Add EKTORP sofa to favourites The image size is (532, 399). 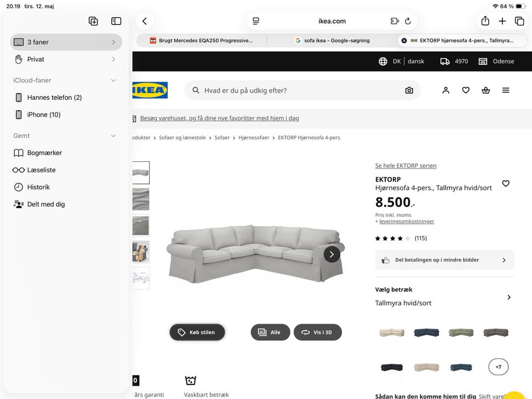coord(506,183)
